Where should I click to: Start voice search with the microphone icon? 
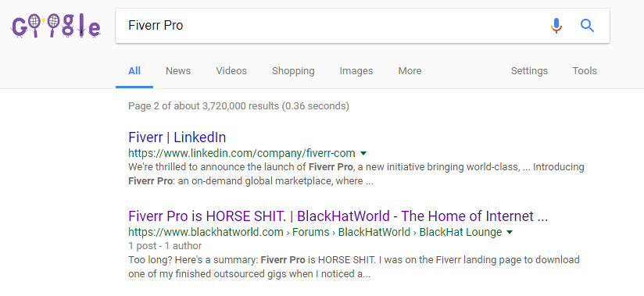[556, 26]
